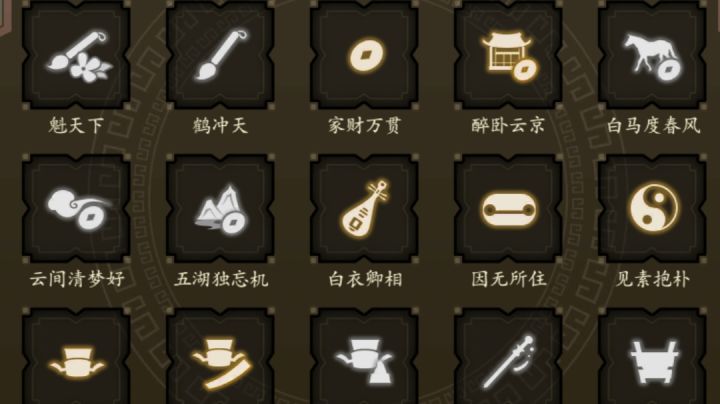Image resolution: width=720 pixels, height=404 pixels.
Task: Click the 家财万贯 label text
Action: point(365,125)
